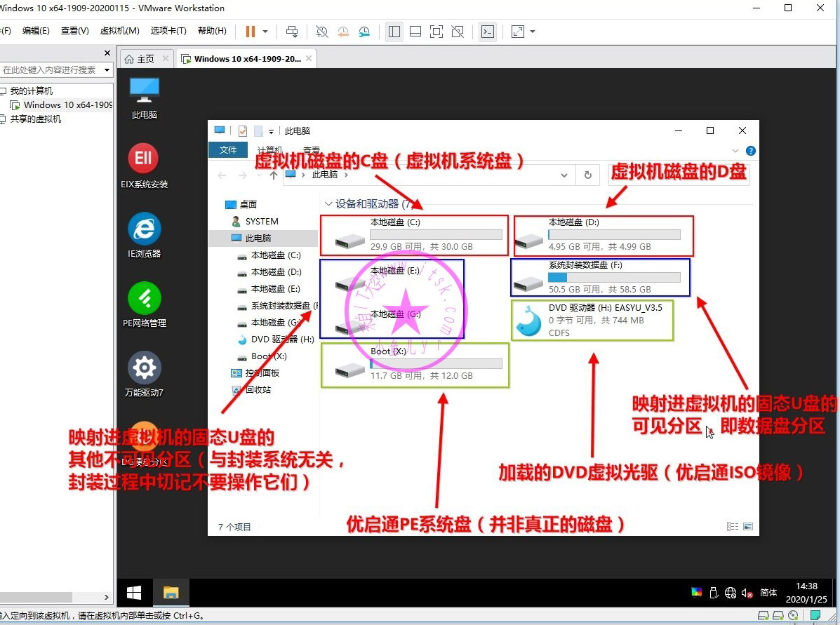Click the library search input field
The width and height of the screenshot is (840, 625).
51,69
